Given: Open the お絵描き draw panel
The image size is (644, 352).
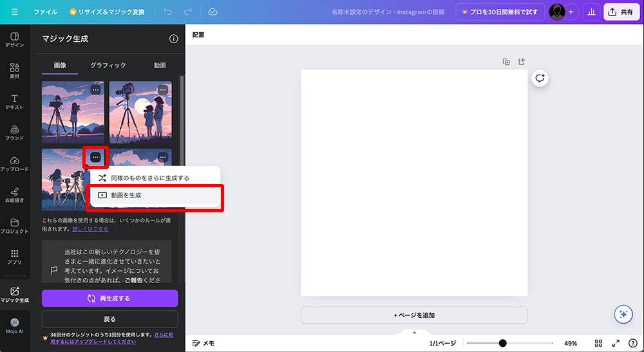Looking at the screenshot, I should (x=15, y=195).
